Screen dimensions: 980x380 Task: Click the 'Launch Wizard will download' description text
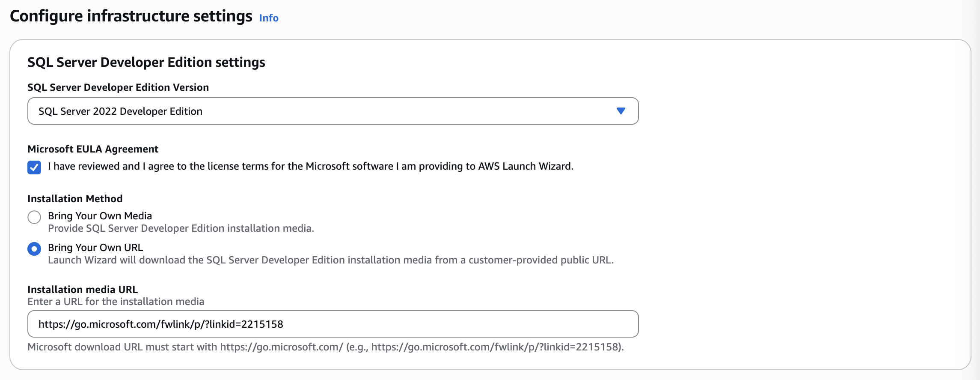pyautogui.click(x=331, y=260)
